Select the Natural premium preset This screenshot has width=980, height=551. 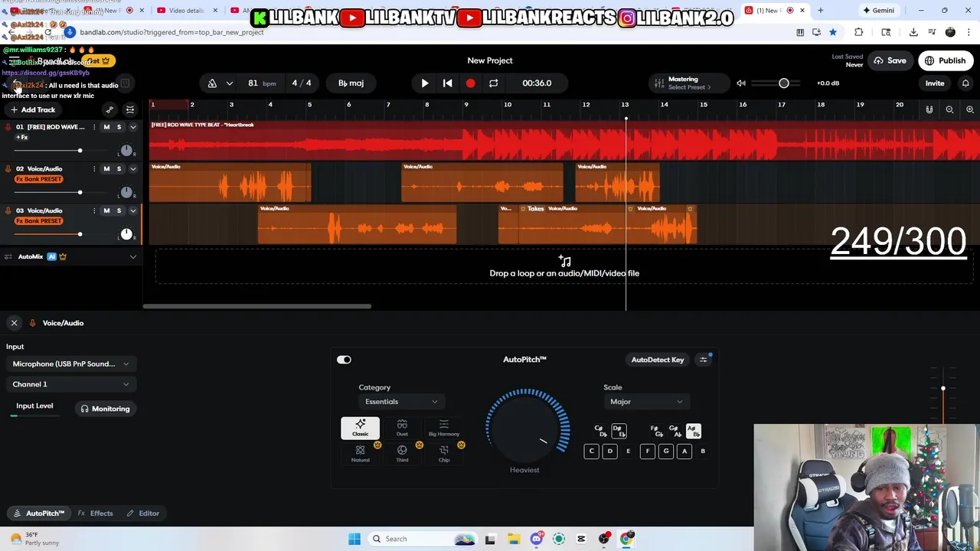(360, 453)
